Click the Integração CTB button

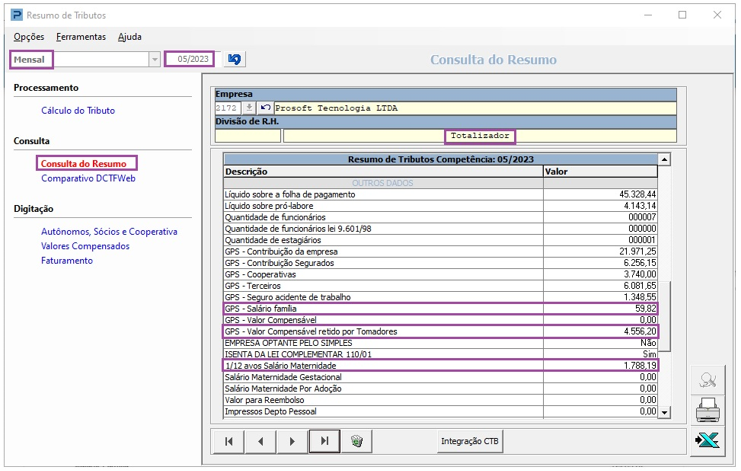pyautogui.click(x=470, y=441)
